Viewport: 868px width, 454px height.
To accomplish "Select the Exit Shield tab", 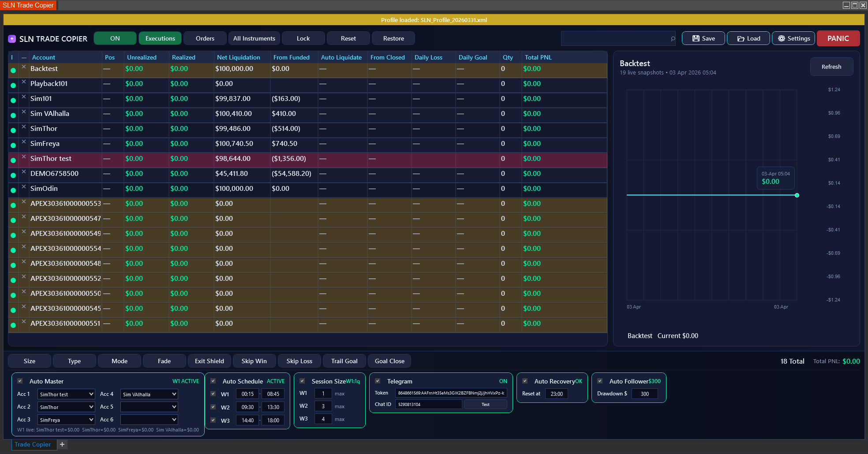I will [x=209, y=361].
